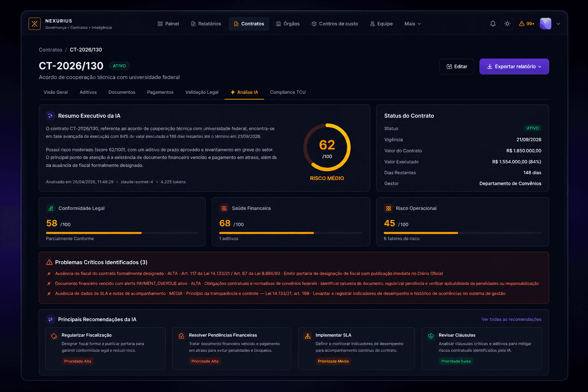
Task: Open the notifications bell
Action: 493,23
